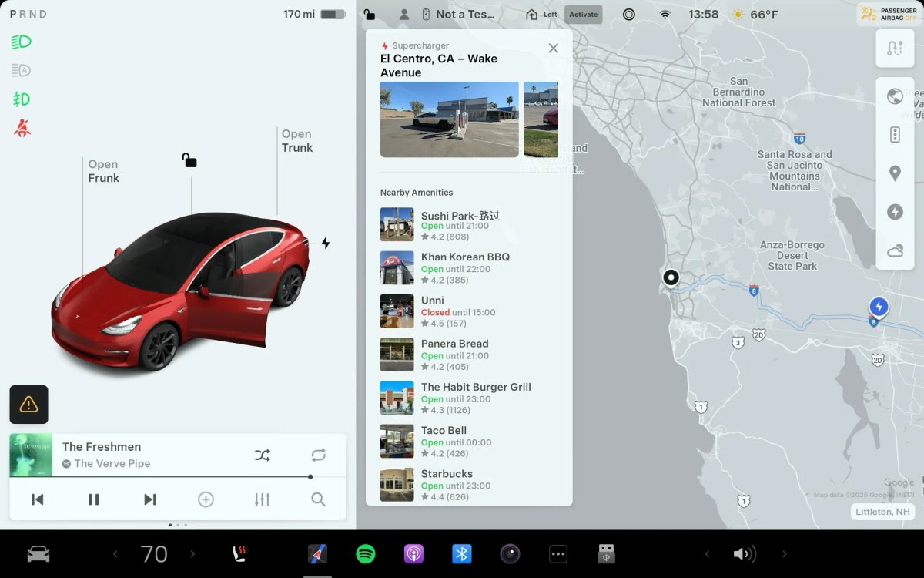Open the dashcam camera app

pos(510,554)
